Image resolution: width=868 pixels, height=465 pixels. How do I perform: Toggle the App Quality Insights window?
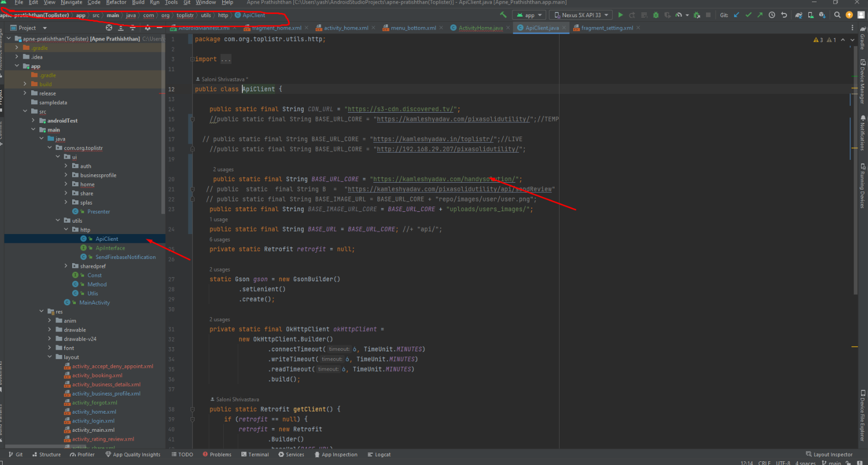133,455
